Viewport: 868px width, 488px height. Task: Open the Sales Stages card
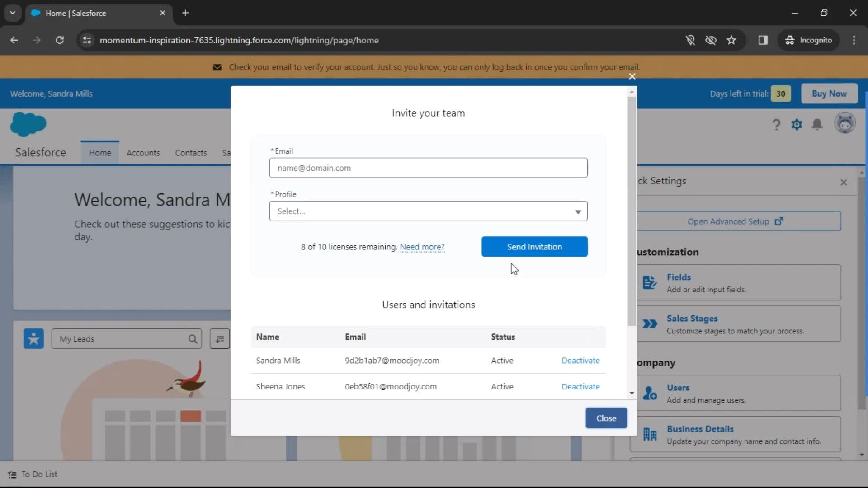pos(735,324)
